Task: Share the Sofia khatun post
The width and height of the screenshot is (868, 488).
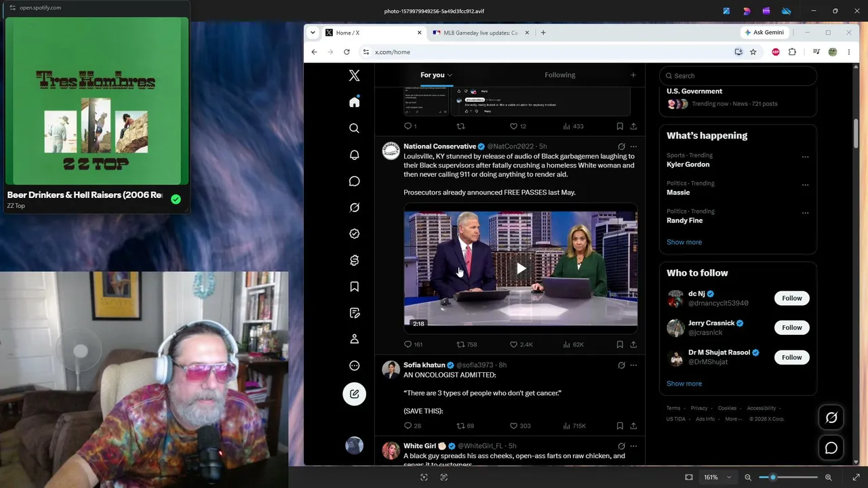Action: tap(633, 426)
